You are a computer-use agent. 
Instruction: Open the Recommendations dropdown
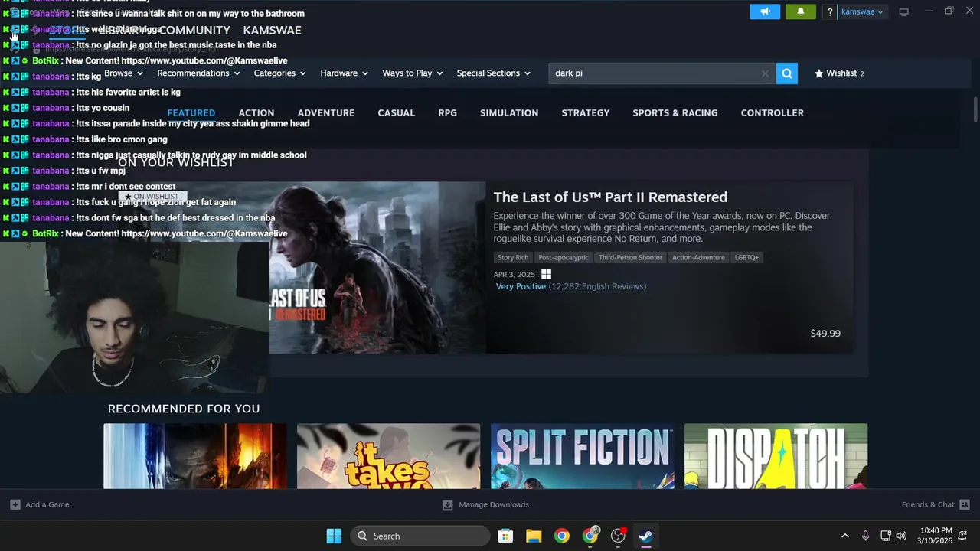pos(198,73)
